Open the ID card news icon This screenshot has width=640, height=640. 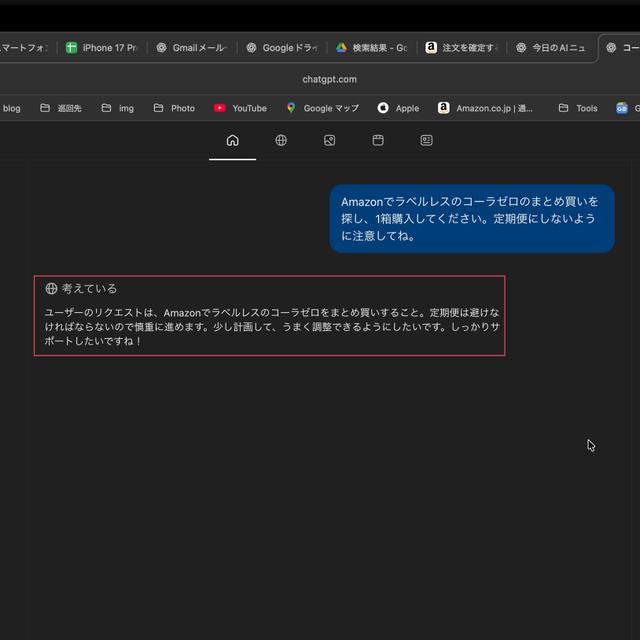pos(426,141)
